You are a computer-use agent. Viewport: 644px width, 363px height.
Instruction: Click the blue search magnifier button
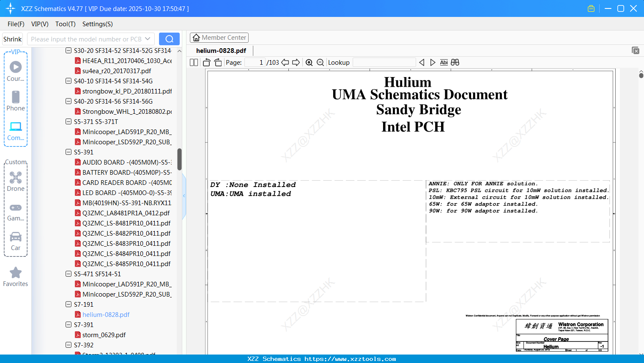169,39
